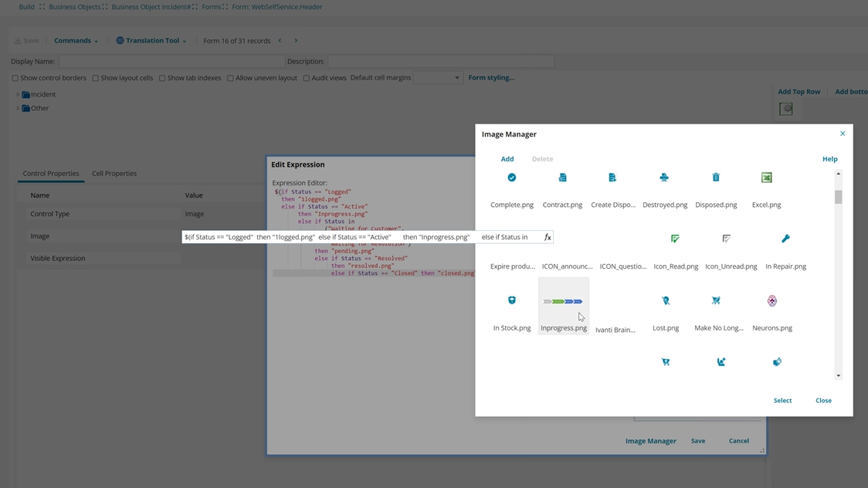868x488 pixels.
Task: Switch to the Cell Properties tab
Action: [114, 173]
